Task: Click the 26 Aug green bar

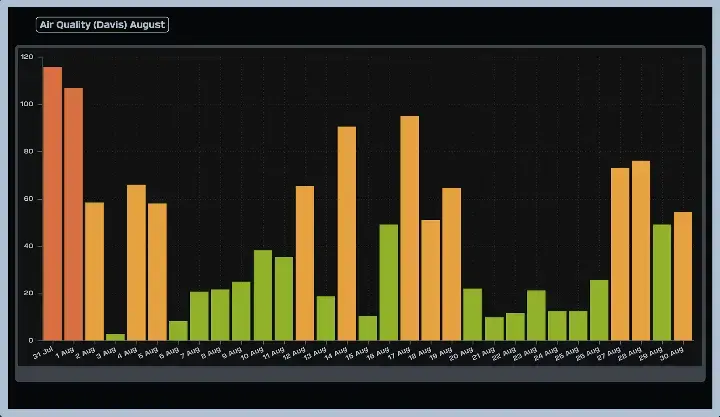Action: pos(599,310)
